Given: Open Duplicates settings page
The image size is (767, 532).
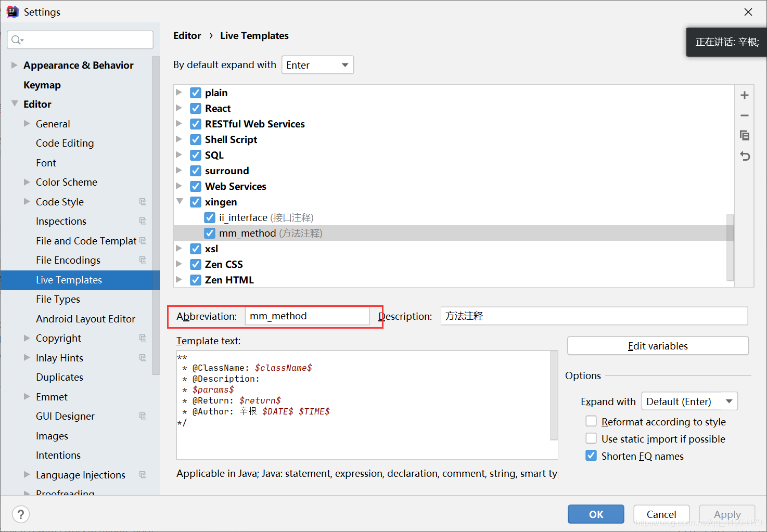Looking at the screenshot, I should [59, 377].
